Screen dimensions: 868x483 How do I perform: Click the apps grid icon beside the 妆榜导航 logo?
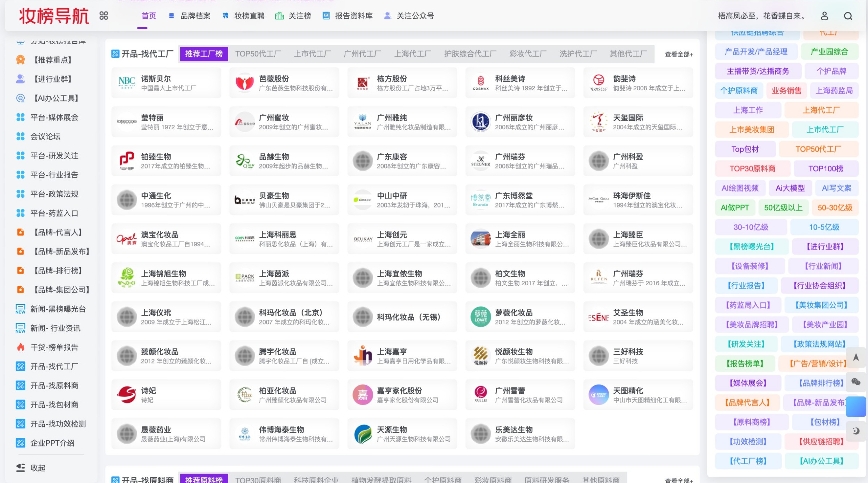coord(104,16)
